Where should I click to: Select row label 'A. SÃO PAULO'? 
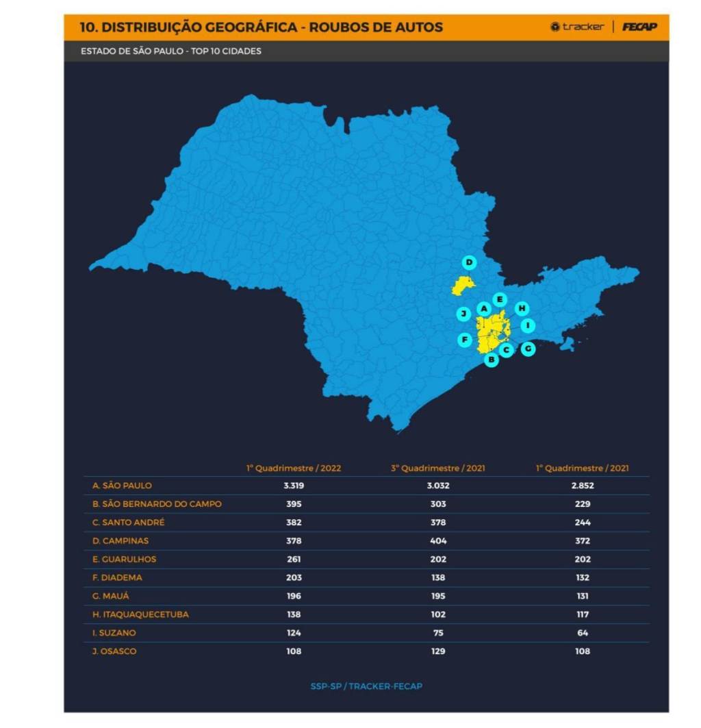(122, 486)
